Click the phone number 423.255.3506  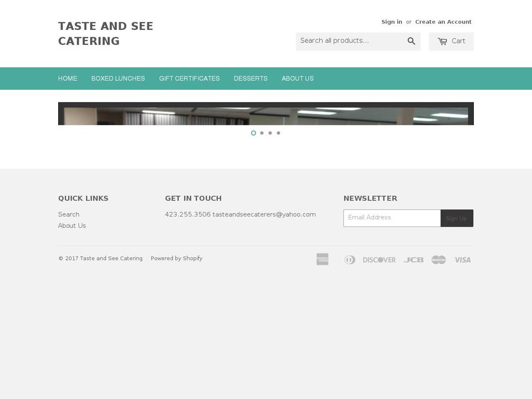(x=188, y=214)
